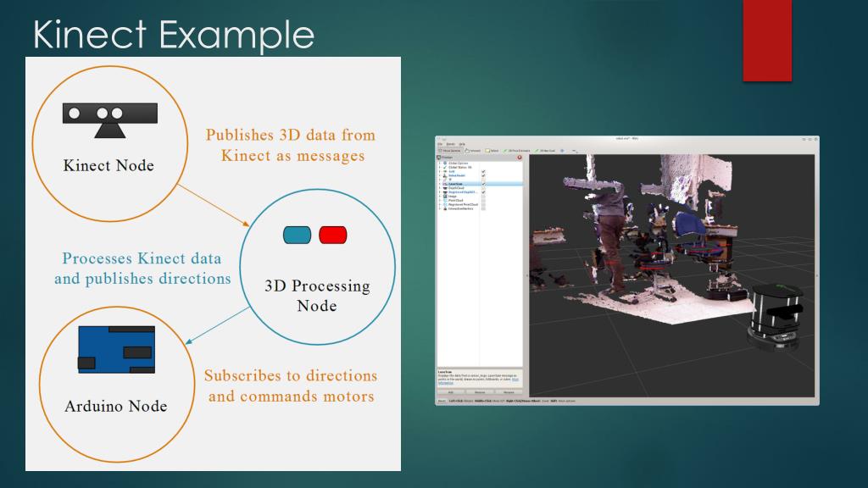Expand the DepthCloud tree row

click(440, 188)
